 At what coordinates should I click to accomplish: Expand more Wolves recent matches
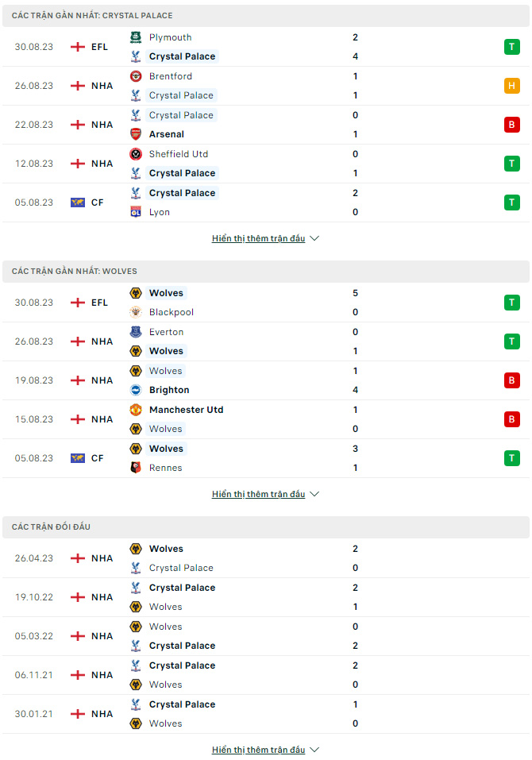pos(265,494)
